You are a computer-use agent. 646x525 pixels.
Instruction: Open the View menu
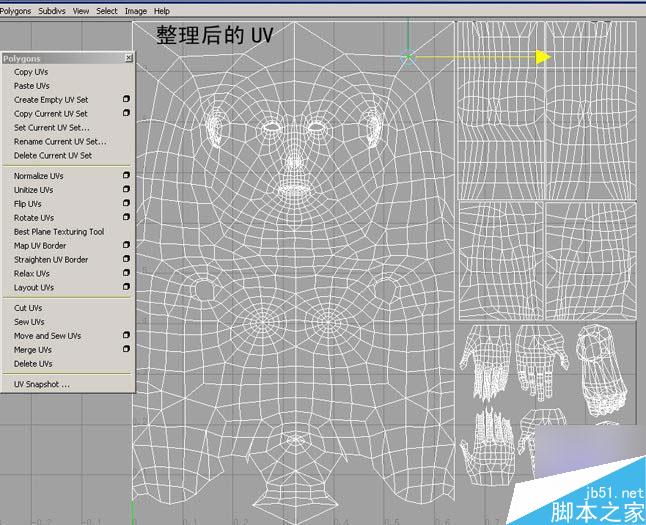[x=81, y=11]
